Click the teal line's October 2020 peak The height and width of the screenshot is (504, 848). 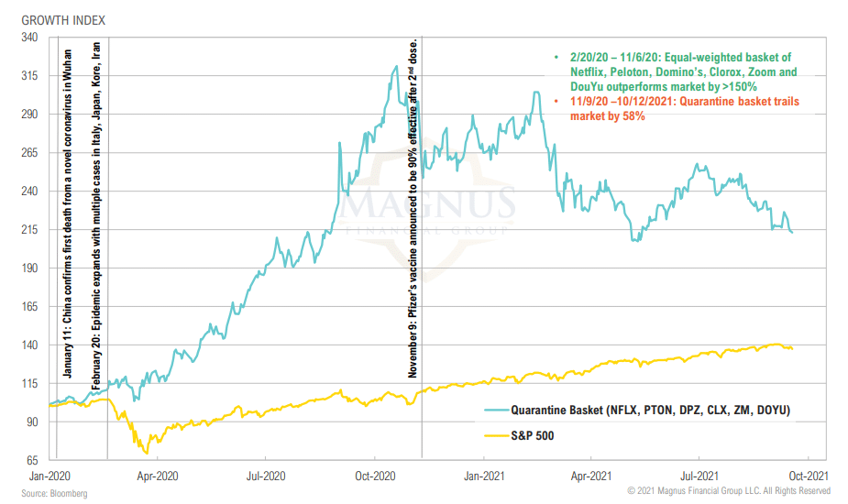tap(396, 67)
